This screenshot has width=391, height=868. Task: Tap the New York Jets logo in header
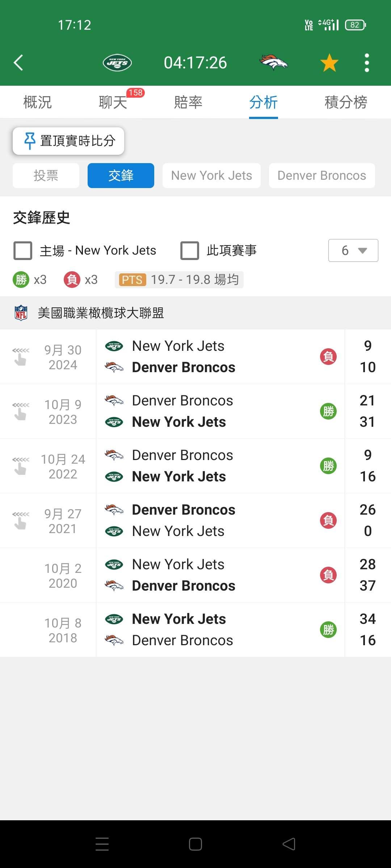pos(117,63)
